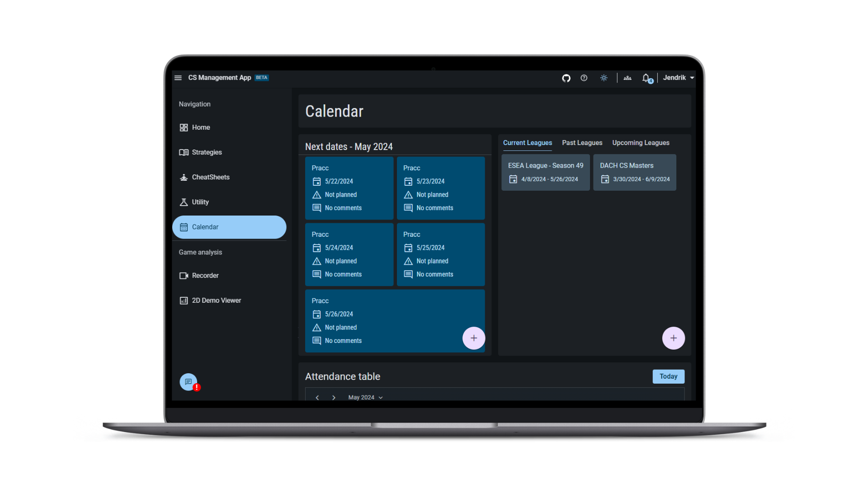Expand the Jendrik user menu
Screen dimensions: 868x488
coord(678,77)
